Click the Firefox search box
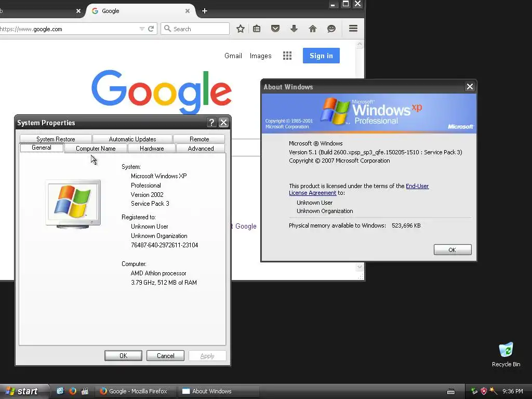The width and height of the screenshot is (532, 399). click(x=195, y=29)
